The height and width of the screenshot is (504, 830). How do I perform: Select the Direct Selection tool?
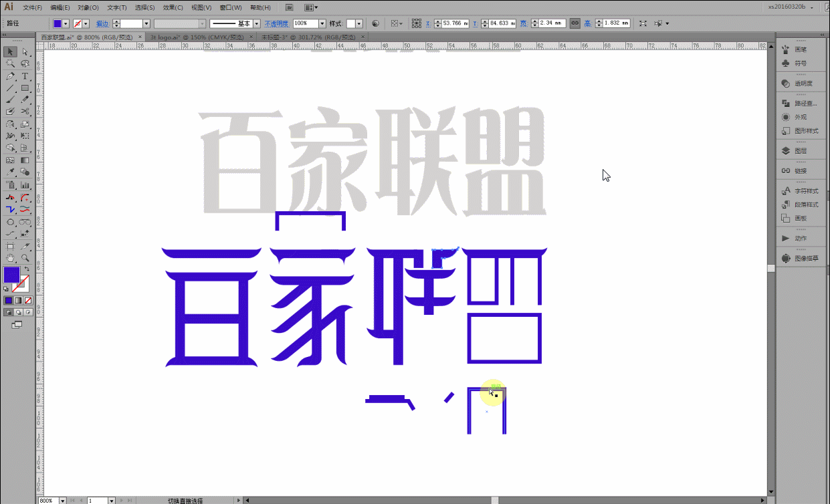(x=25, y=51)
